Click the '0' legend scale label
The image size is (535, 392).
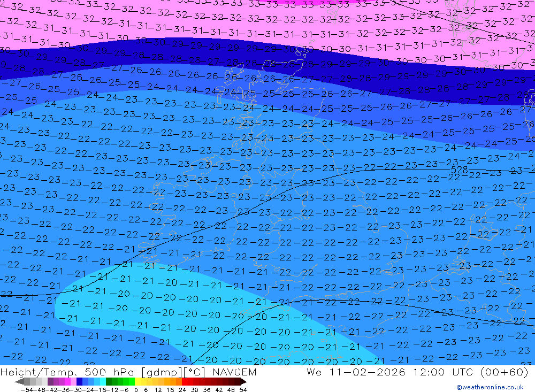click(x=136, y=390)
